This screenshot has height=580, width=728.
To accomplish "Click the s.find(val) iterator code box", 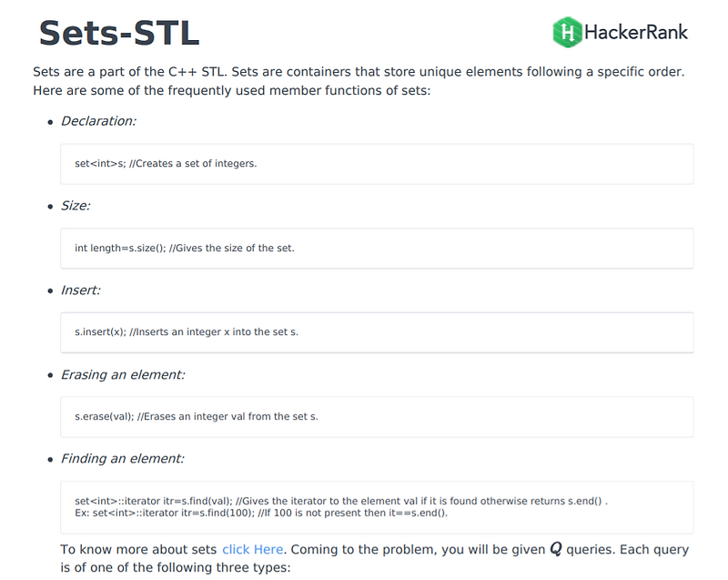I will pyautogui.click(x=377, y=507).
